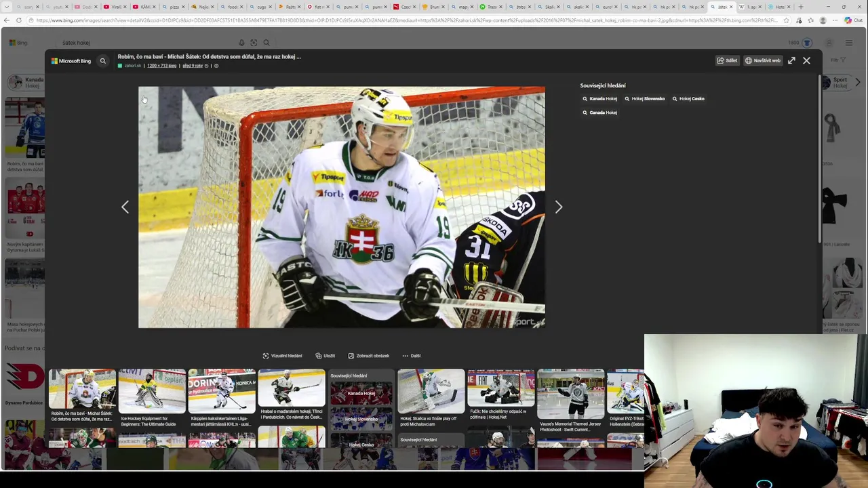The width and height of the screenshot is (868, 488).
Task: Select related search Kanada Hokej
Action: click(600, 99)
